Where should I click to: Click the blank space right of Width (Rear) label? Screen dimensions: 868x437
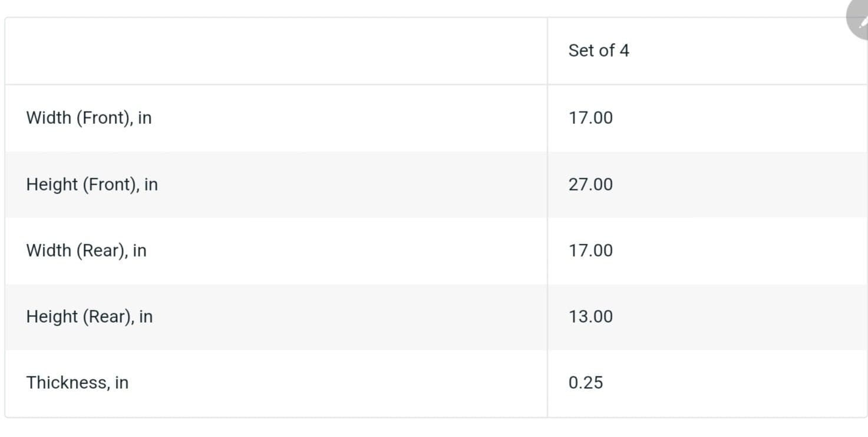[346, 251]
